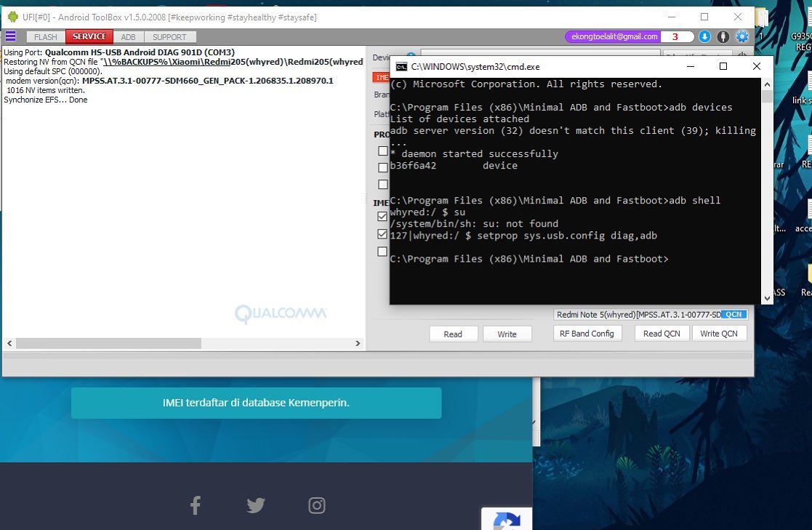Viewport: 812px width, 530px height.
Task: Open the Instagram icon on the web page
Action: point(317,505)
